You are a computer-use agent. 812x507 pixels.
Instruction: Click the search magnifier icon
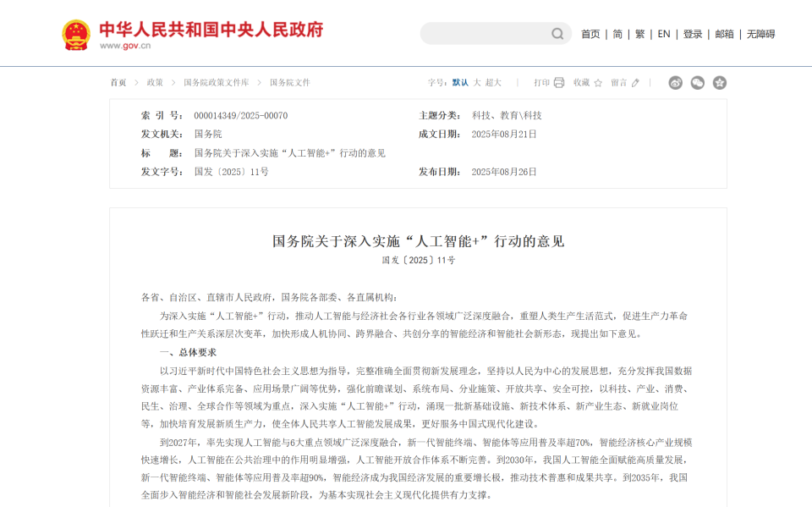tap(557, 34)
